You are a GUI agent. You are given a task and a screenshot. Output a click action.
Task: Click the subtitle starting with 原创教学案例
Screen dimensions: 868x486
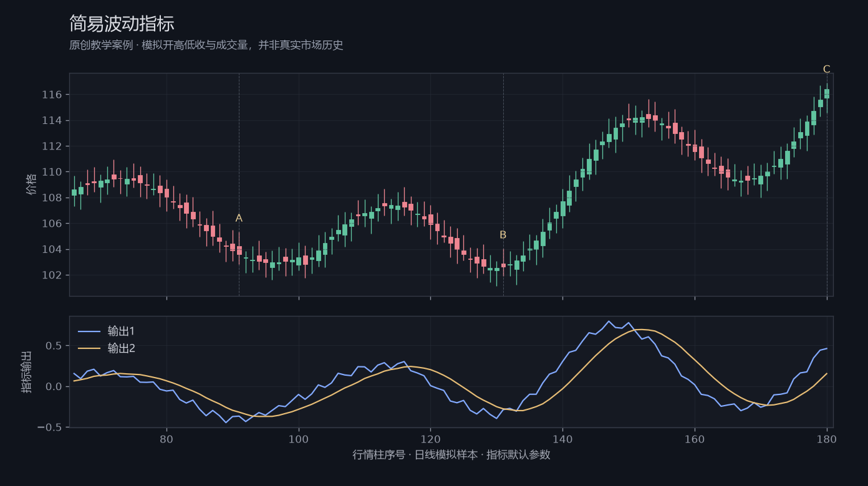206,45
